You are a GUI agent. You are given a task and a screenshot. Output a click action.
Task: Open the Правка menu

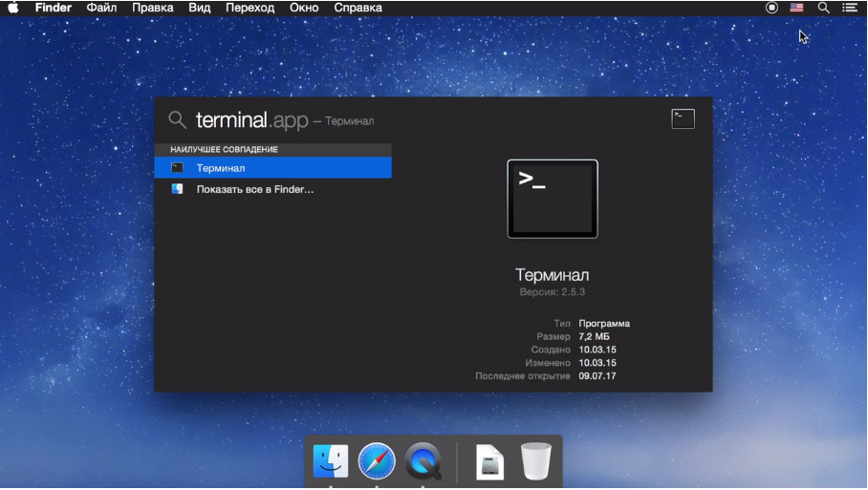point(152,8)
